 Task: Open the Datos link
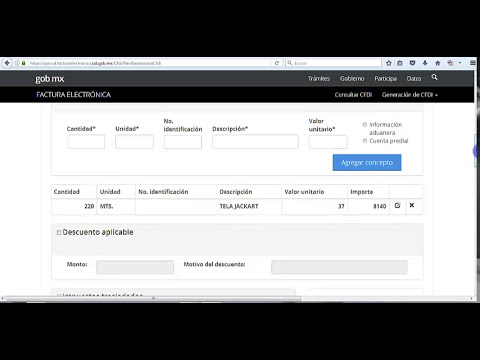click(414, 79)
